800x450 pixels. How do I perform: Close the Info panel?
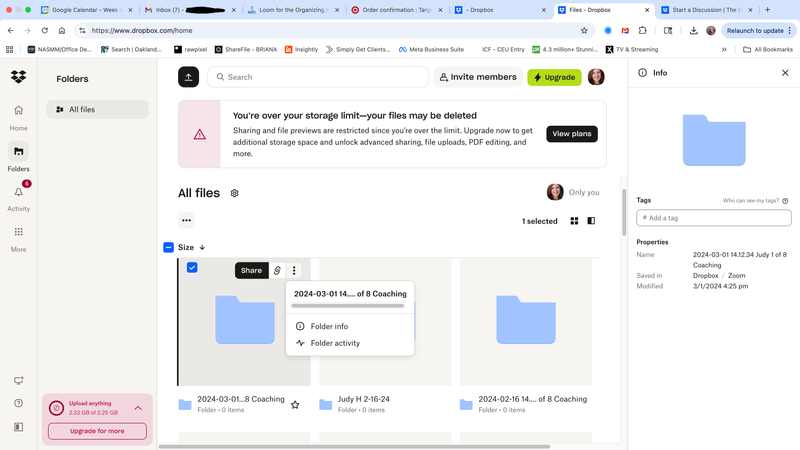[x=785, y=73]
